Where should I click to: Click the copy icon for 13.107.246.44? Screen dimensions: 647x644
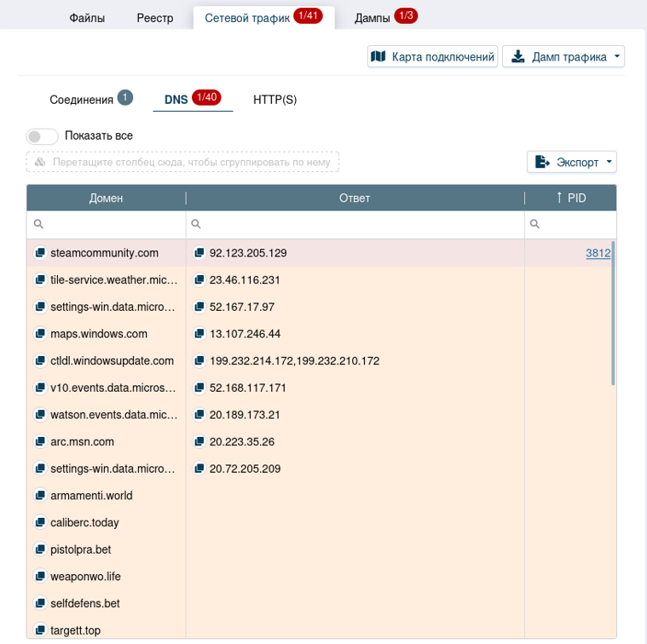[199, 334]
